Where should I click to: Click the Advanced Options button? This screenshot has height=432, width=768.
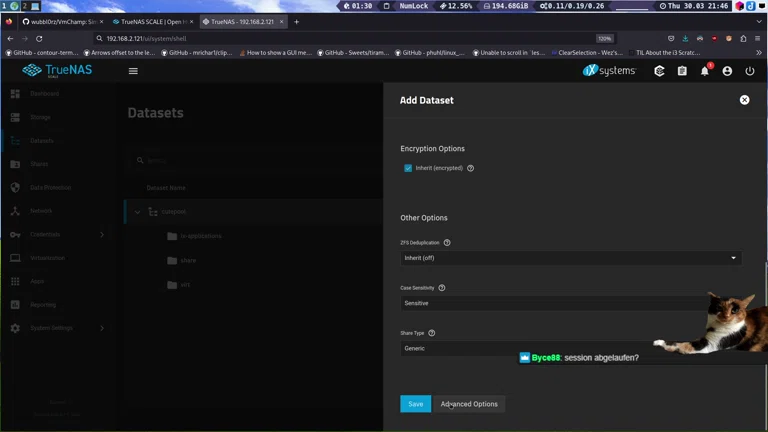pyautogui.click(x=469, y=404)
